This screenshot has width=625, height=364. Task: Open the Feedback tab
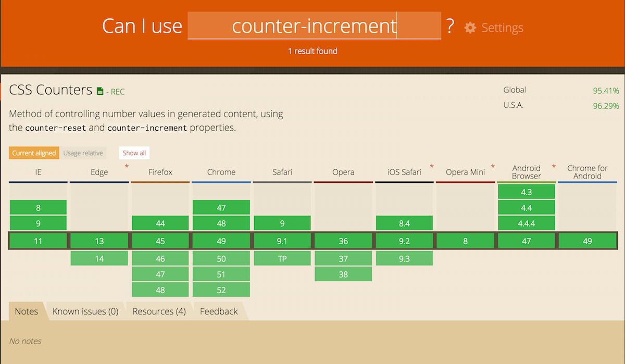[219, 311]
